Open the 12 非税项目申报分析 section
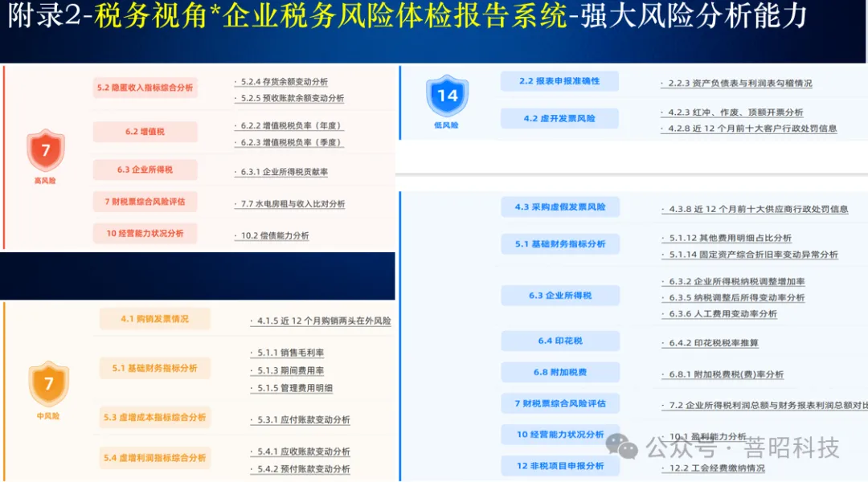 559,464
